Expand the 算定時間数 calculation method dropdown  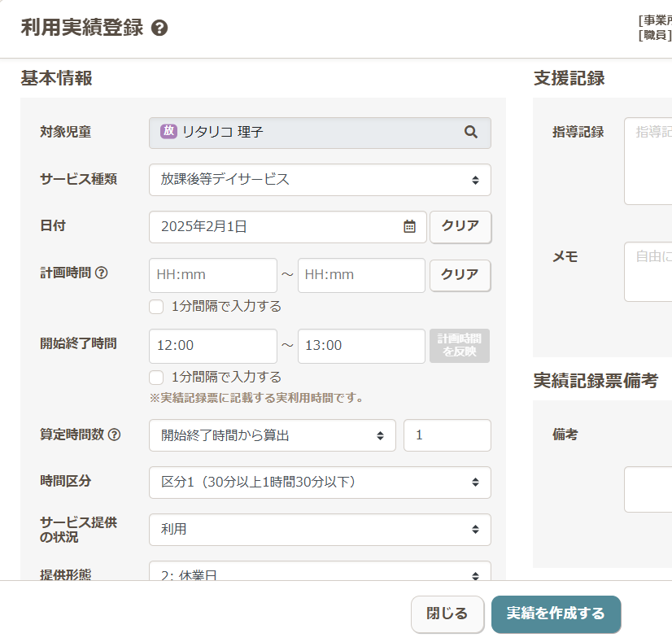click(272, 435)
